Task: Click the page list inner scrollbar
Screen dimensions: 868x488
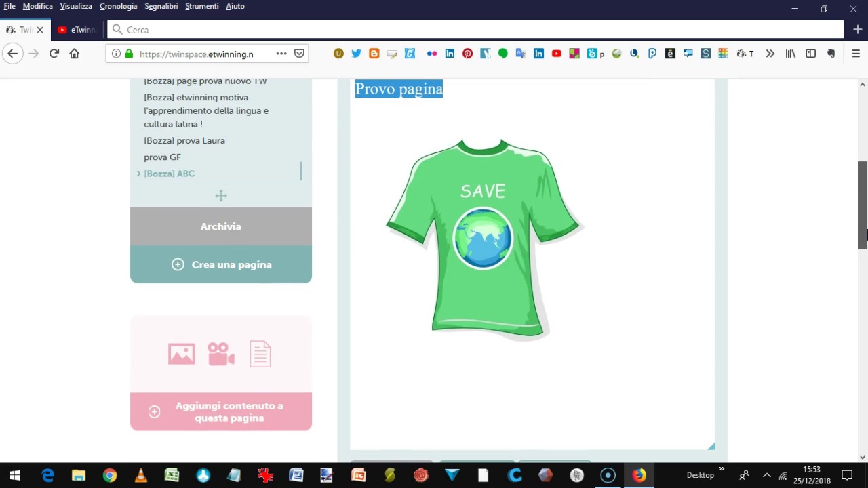Action: (300, 171)
